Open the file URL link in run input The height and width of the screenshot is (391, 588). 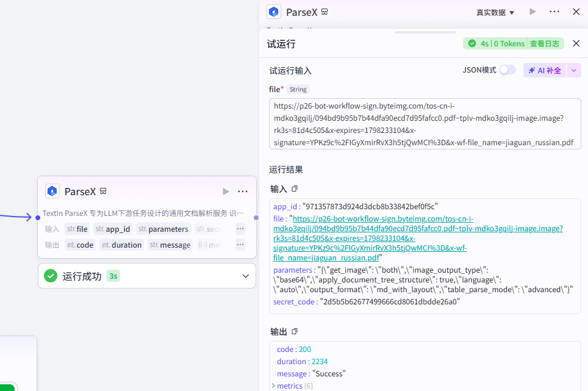(x=418, y=238)
